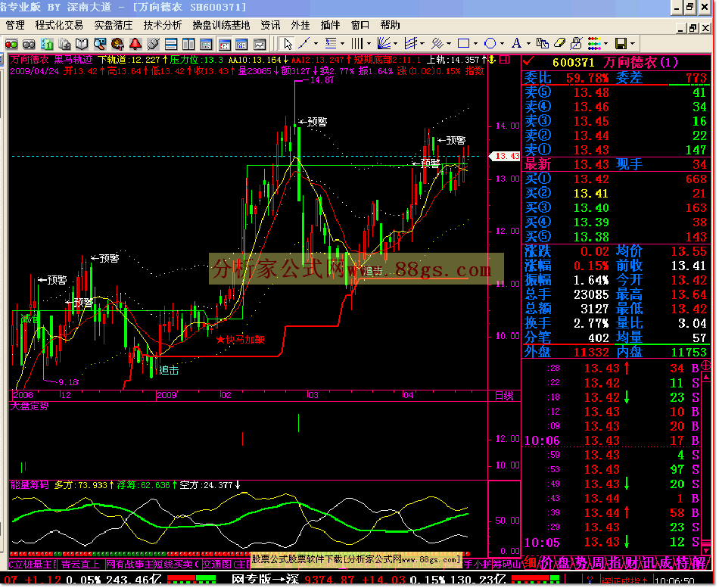Open the color dots palette
The height and width of the screenshot is (588, 719).
(594, 44)
